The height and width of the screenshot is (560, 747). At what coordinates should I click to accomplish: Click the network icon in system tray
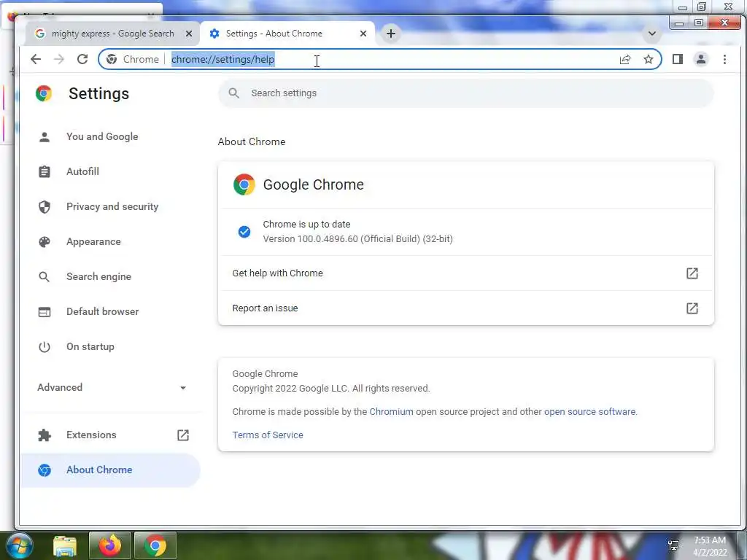point(673,545)
